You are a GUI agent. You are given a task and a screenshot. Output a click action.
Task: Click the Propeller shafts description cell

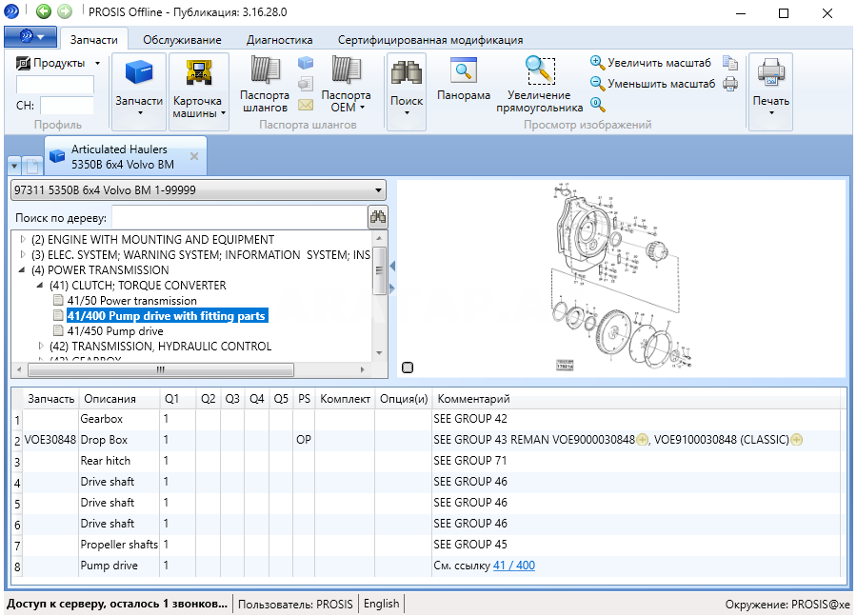tap(119, 545)
